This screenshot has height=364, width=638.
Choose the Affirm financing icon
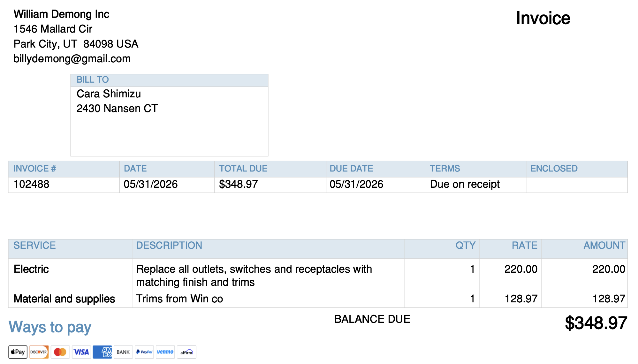(x=186, y=352)
